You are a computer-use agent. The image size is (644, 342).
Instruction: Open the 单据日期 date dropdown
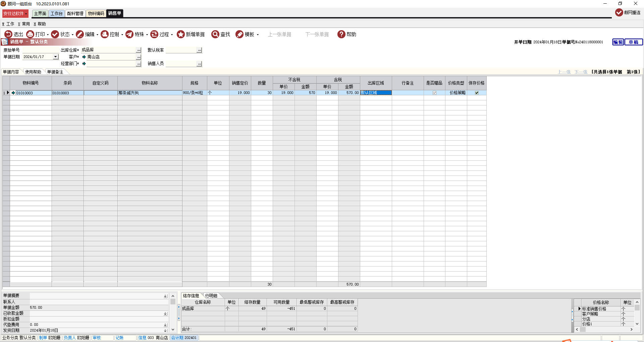coord(56,57)
